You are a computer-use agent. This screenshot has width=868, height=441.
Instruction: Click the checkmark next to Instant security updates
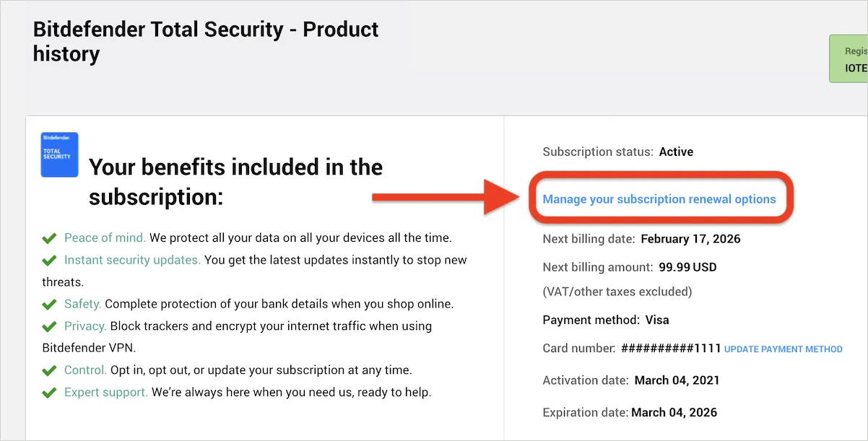click(x=49, y=261)
